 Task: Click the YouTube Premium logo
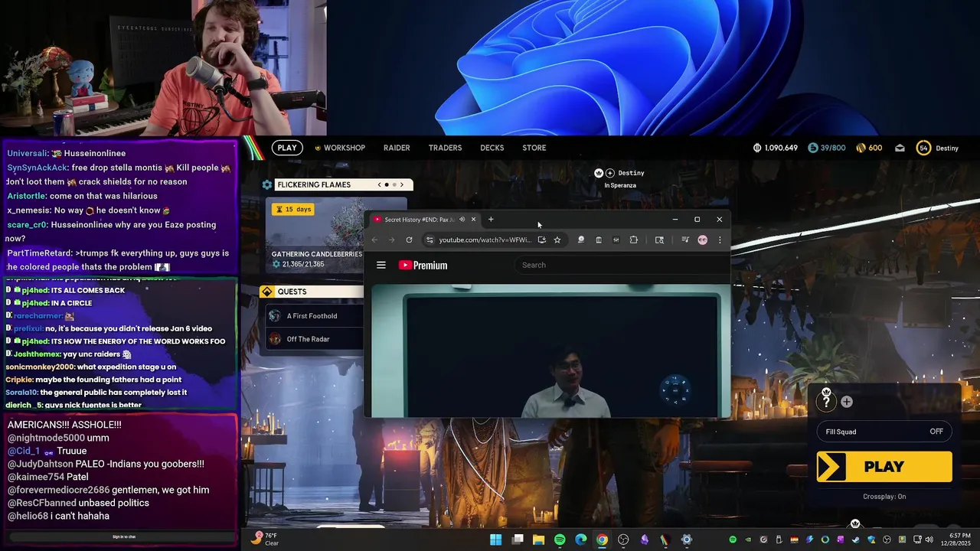tap(423, 266)
